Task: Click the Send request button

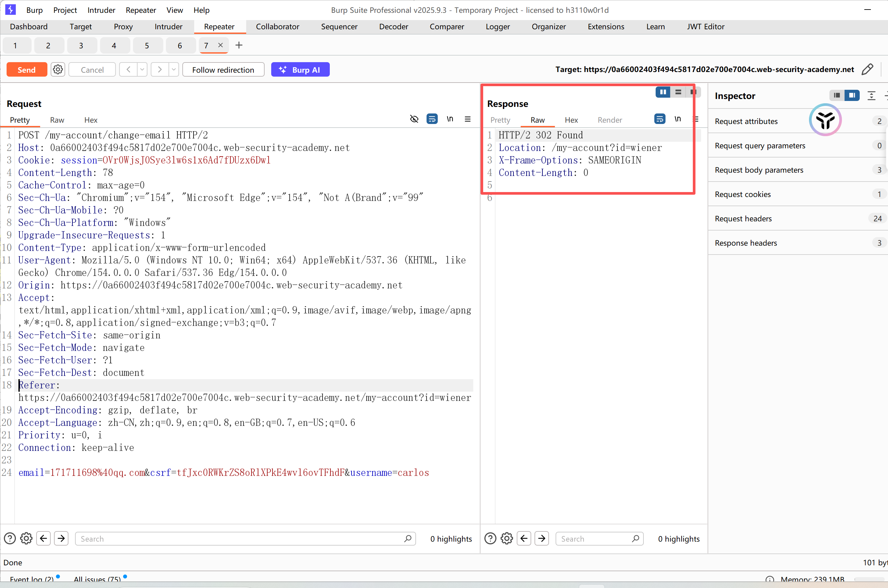Action: point(27,70)
